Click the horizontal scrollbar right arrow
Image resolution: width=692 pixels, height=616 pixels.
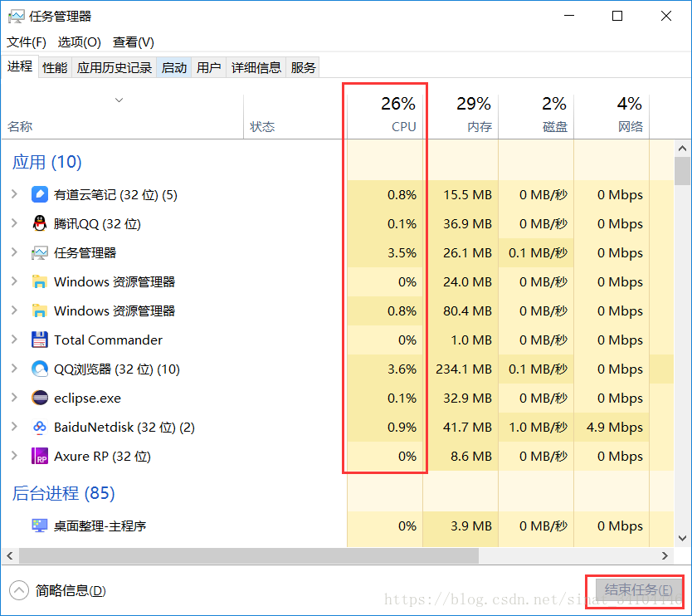pos(665,555)
